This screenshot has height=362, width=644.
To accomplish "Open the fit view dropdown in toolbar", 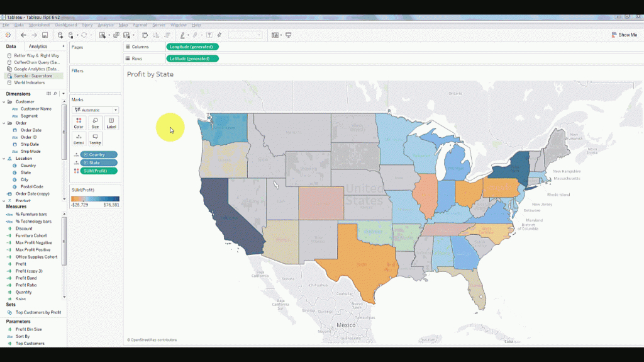I will click(245, 35).
